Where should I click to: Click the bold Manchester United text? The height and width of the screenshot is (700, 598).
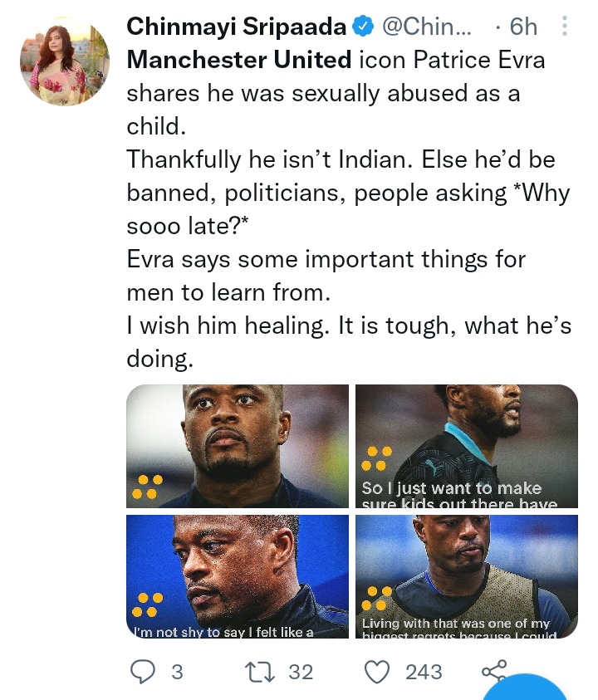[x=239, y=60]
